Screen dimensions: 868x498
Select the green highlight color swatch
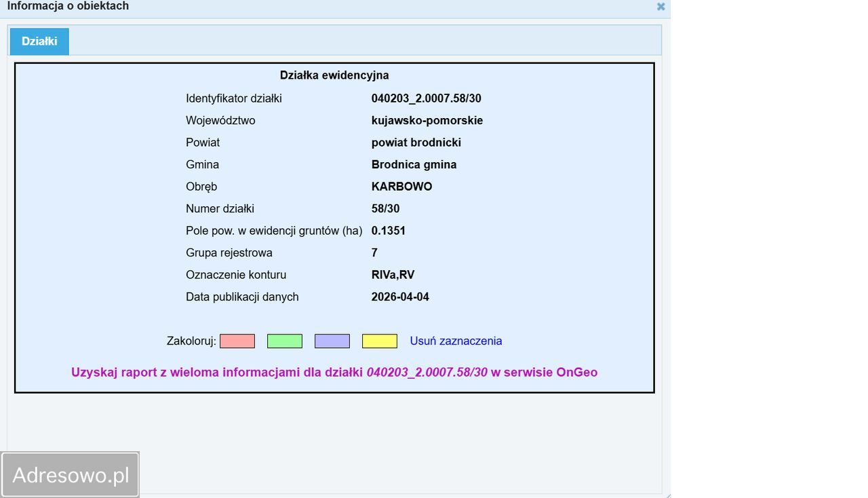click(x=284, y=341)
